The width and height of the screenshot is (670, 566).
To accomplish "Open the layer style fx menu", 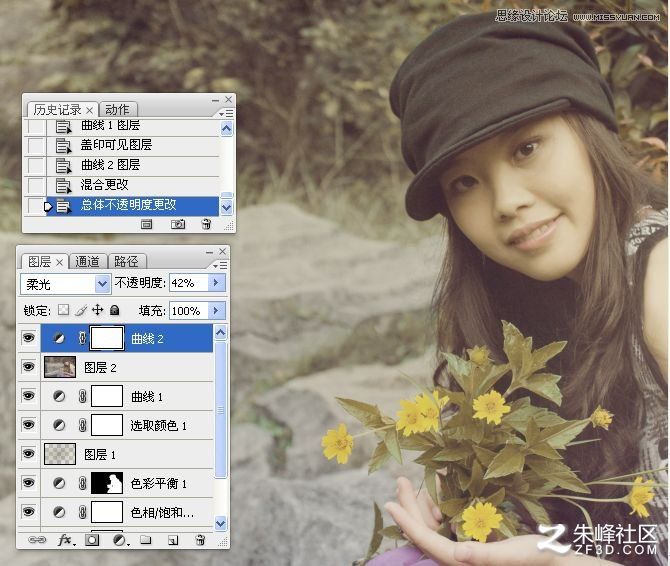I will click(66, 540).
